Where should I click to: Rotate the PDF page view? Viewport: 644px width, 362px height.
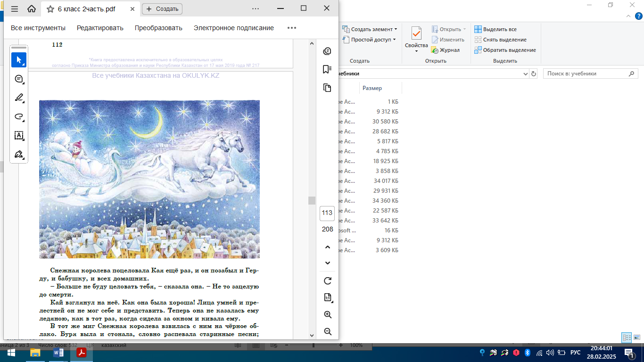click(x=328, y=281)
